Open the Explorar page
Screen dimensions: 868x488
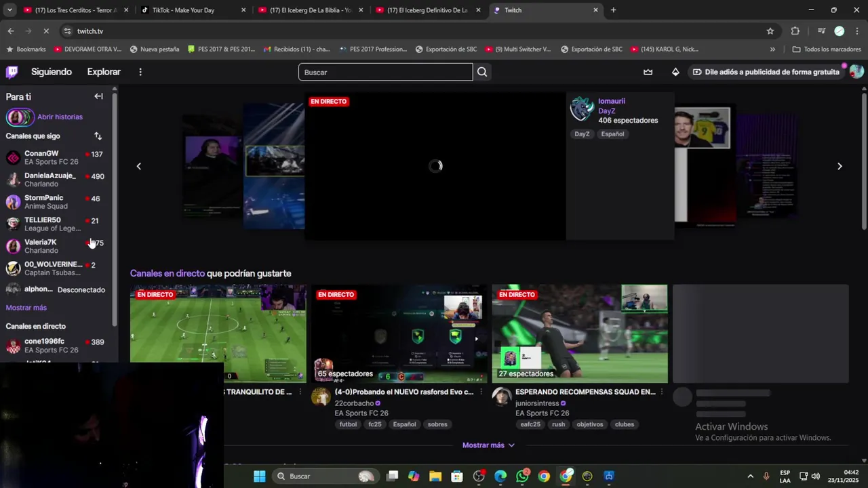pos(104,72)
